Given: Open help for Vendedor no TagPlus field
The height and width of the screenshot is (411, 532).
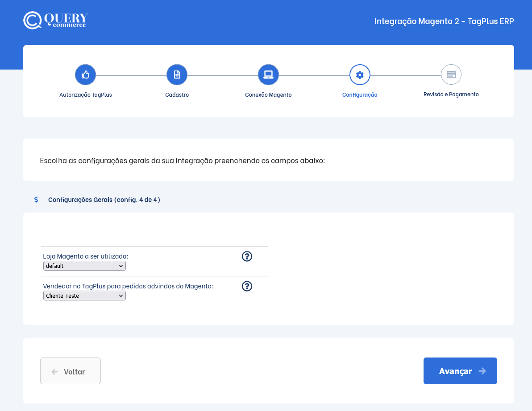Looking at the screenshot, I should click(247, 286).
